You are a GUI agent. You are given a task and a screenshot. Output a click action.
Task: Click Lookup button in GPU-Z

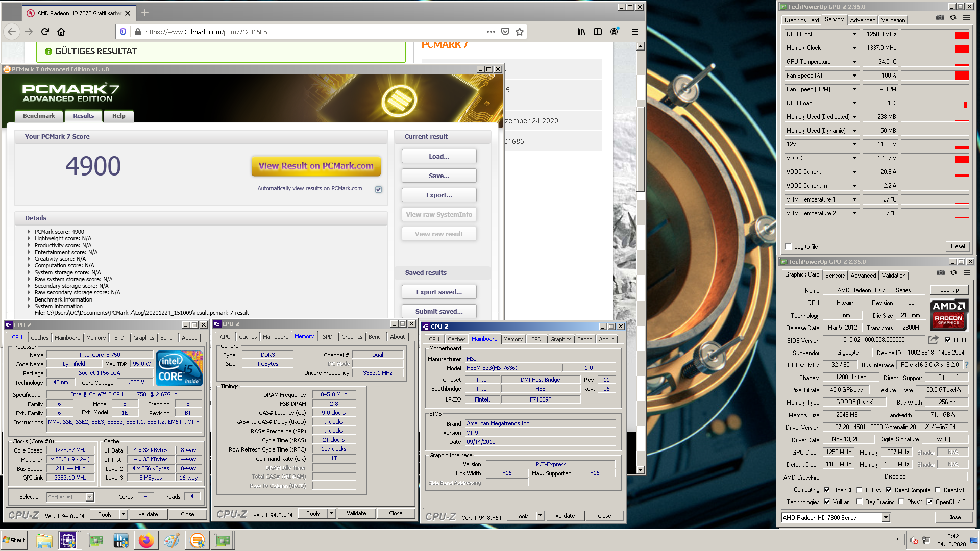(x=949, y=290)
